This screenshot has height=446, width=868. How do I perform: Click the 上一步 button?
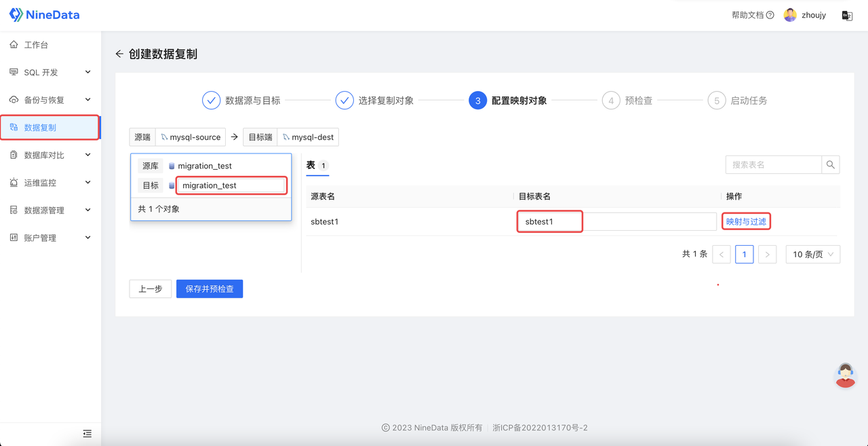tap(151, 289)
